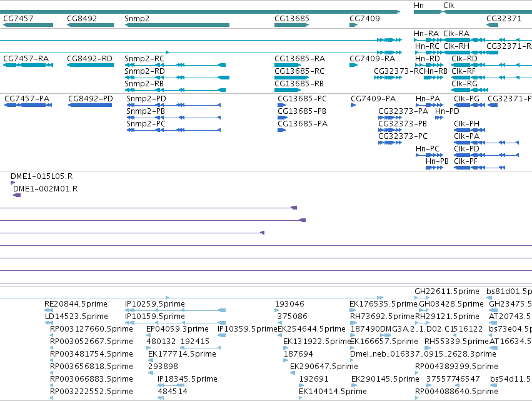Select protein Clk-PG
Viewport: 532px width, 401px height.
pos(467,99)
